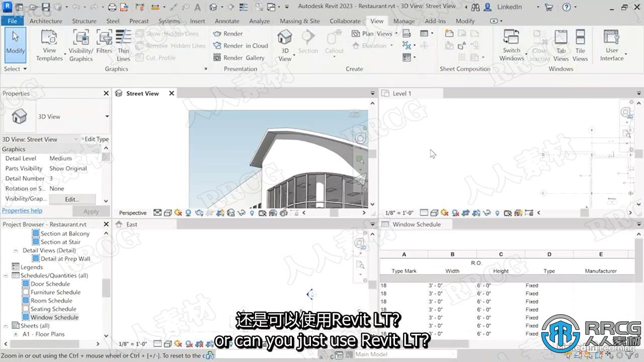
Task: Open the Filters tool
Action: (104, 43)
